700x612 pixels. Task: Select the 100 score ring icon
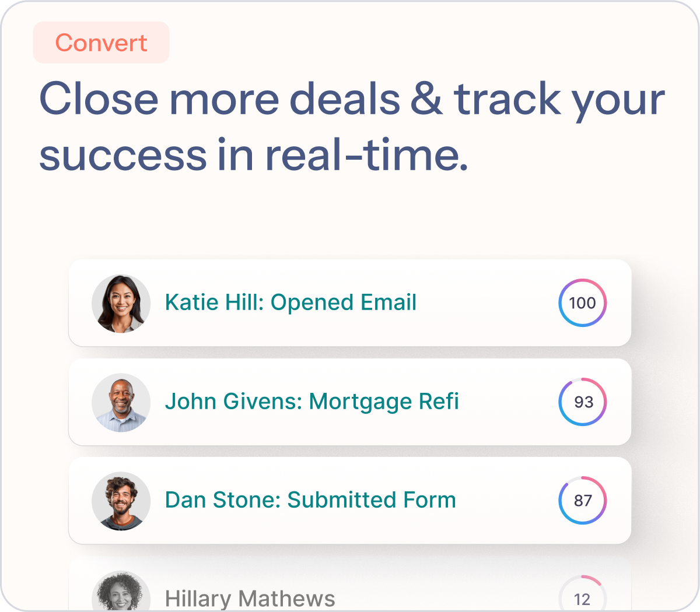click(x=583, y=303)
